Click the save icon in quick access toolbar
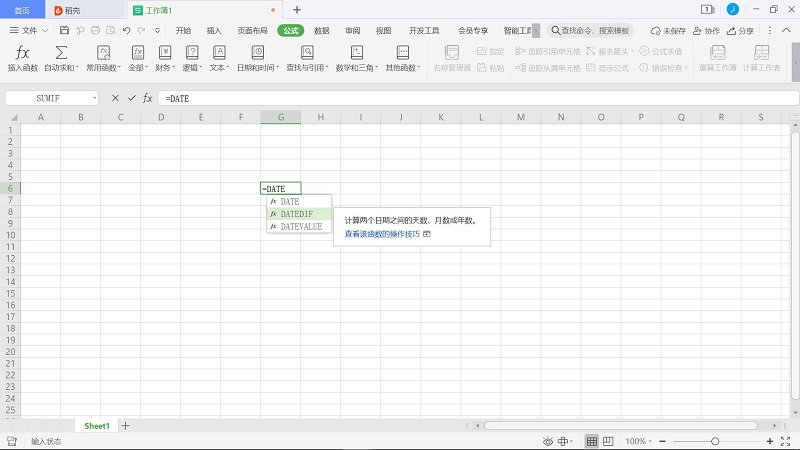The width and height of the screenshot is (800, 450). 65,31
